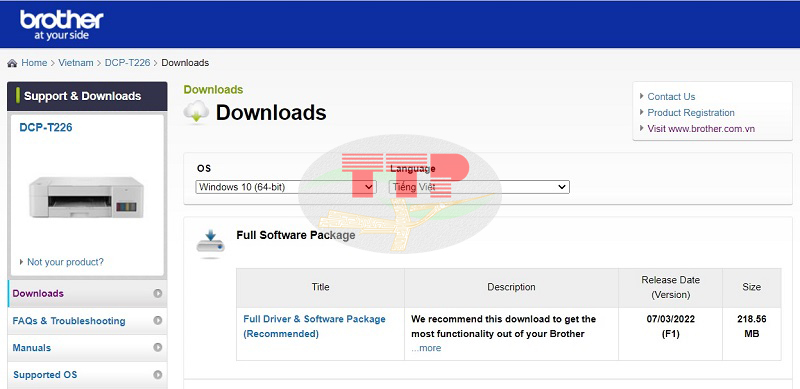
Task: Expand the description with ...more link
Action: pos(426,348)
